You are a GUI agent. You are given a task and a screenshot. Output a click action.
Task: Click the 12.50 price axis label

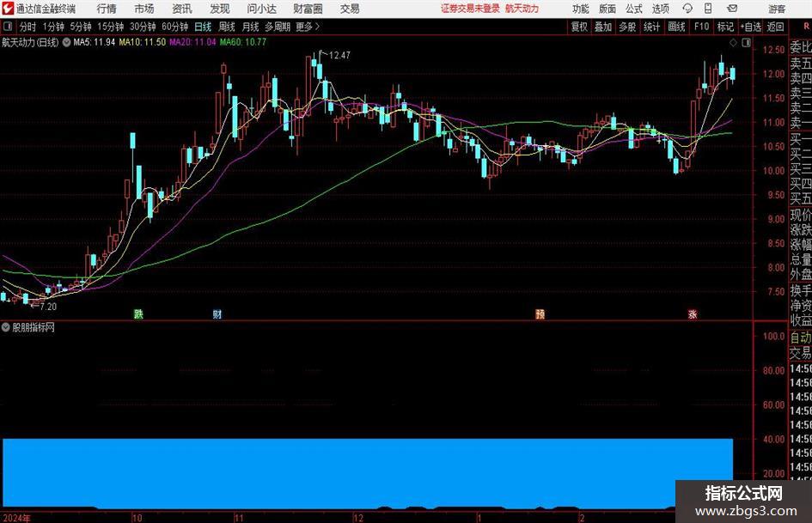click(773, 50)
